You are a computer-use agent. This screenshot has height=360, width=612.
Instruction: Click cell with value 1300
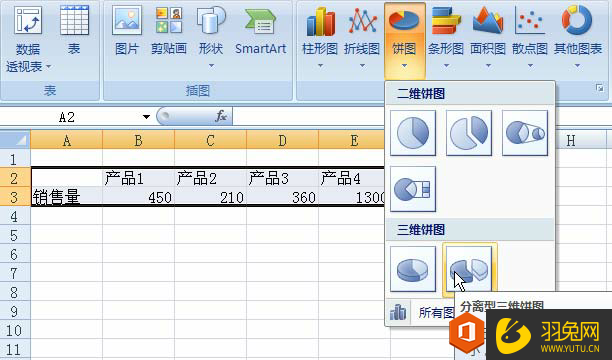[352, 197]
